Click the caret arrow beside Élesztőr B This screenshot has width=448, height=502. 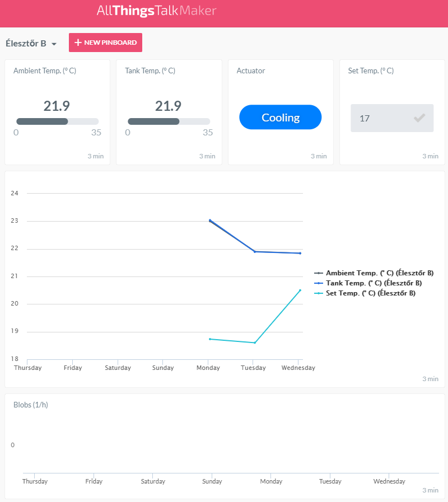54,44
